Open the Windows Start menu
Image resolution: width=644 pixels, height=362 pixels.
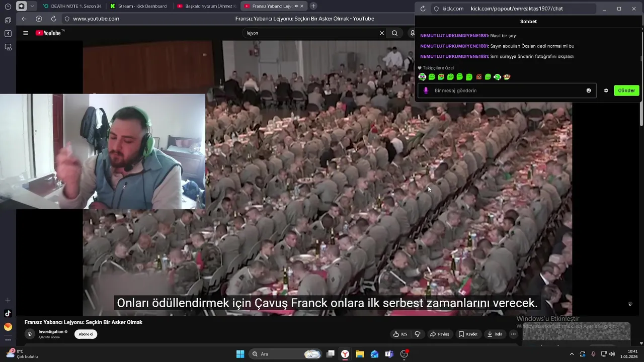click(x=240, y=354)
